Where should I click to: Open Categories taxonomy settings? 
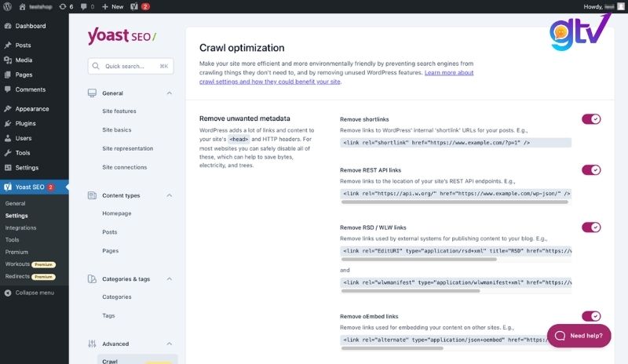116,297
